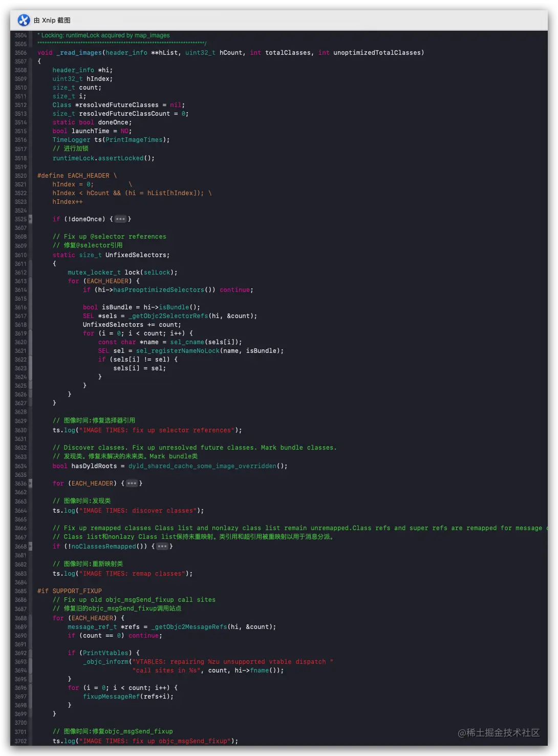Click 'runtimeLock.assertLocked();' statement

[x=103, y=158]
